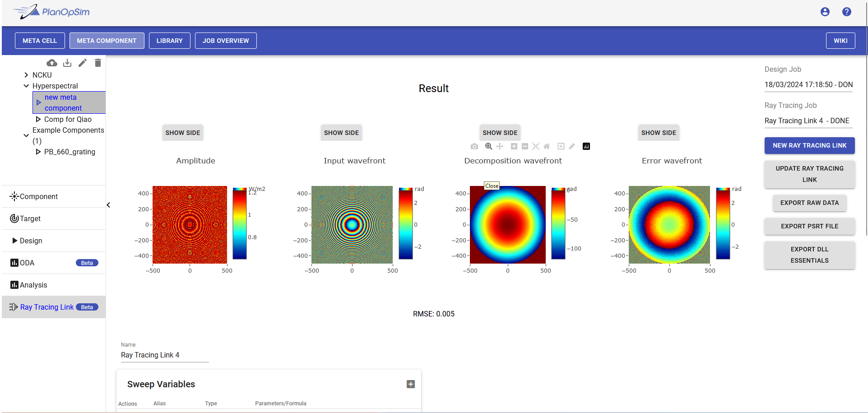Click the NEW RAY TRACING LINK button
This screenshot has width=868, height=413.
coord(809,145)
